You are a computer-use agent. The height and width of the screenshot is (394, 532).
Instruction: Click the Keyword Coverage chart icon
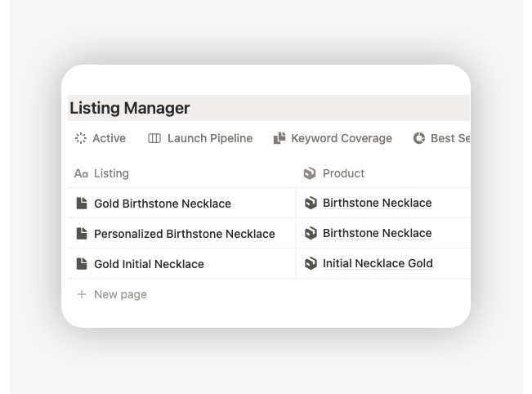[x=279, y=138]
